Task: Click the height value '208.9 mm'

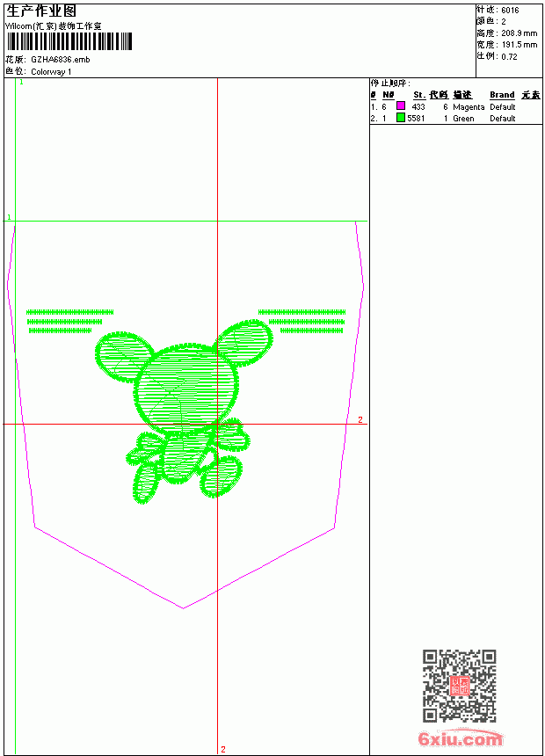Action: (x=519, y=33)
